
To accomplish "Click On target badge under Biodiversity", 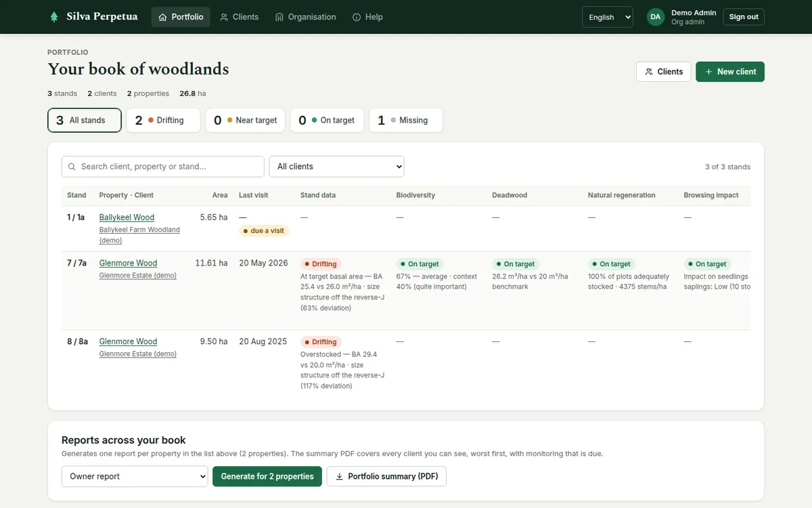I will [x=420, y=264].
